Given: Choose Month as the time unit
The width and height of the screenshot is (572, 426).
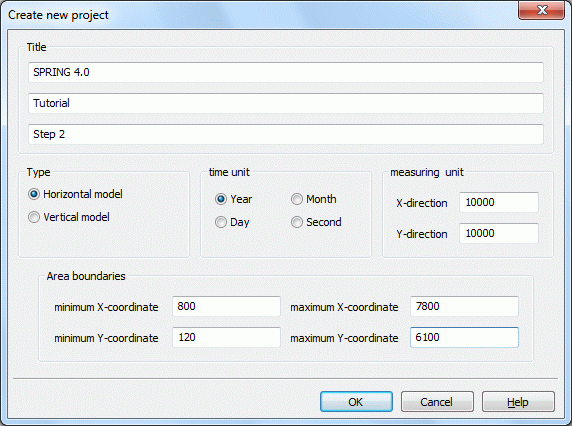Looking at the screenshot, I should 297,199.
